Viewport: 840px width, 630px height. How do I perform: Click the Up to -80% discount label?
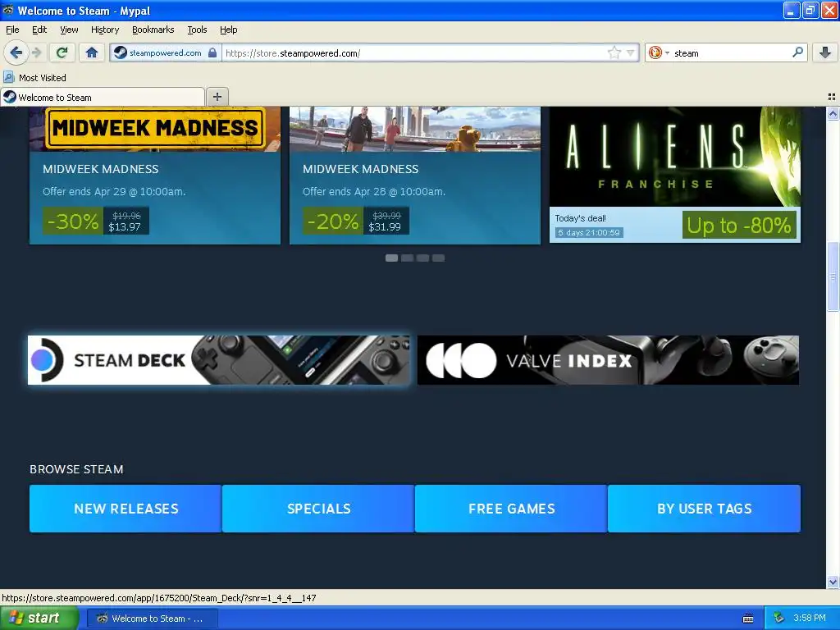[x=739, y=225]
